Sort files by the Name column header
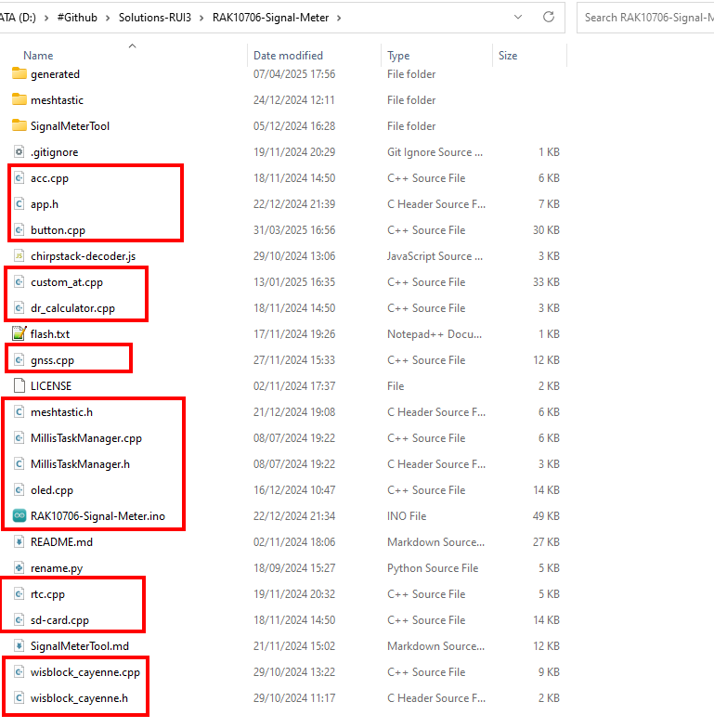This screenshot has width=714, height=728. coord(38,56)
